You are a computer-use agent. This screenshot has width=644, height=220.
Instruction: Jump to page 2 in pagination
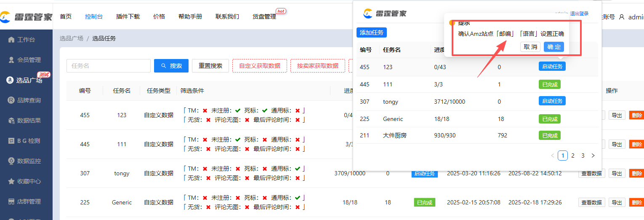click(x=573, y=156)
